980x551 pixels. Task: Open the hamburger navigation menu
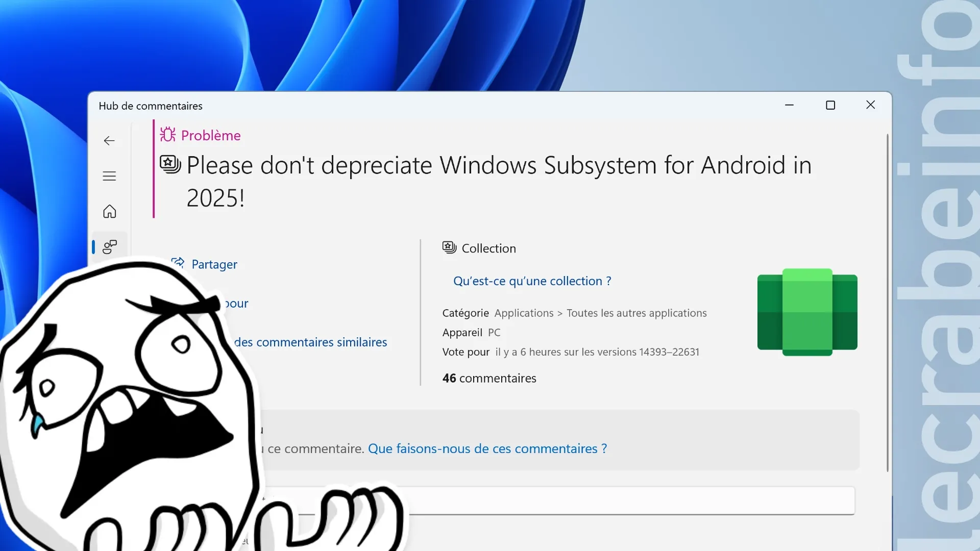point(109,176)
